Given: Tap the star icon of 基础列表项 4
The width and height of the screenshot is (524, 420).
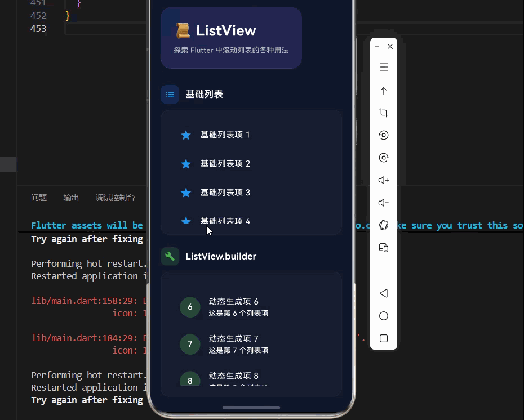Looking at the screenshot, I should [186, 221].
